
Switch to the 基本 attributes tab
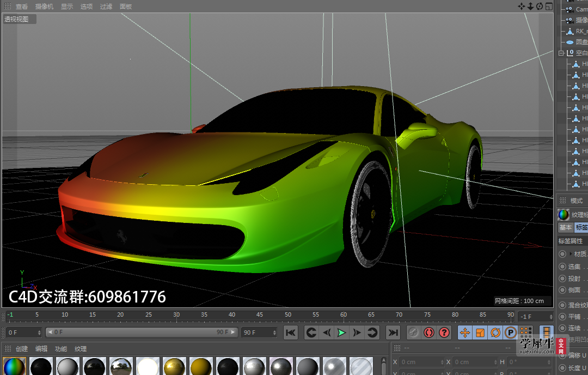coord(566,227)
